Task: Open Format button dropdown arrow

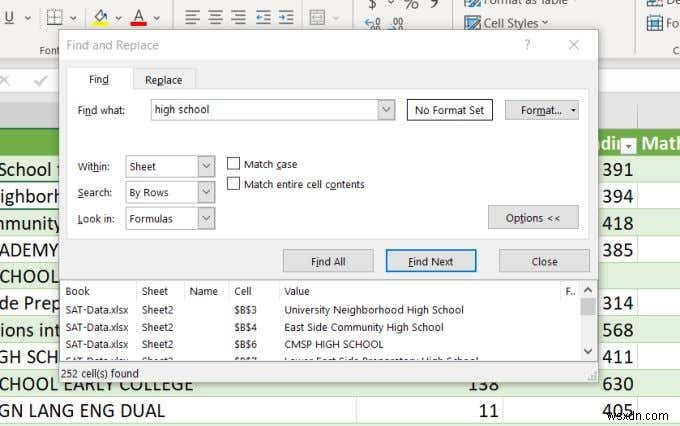Action: coord(573,110)
